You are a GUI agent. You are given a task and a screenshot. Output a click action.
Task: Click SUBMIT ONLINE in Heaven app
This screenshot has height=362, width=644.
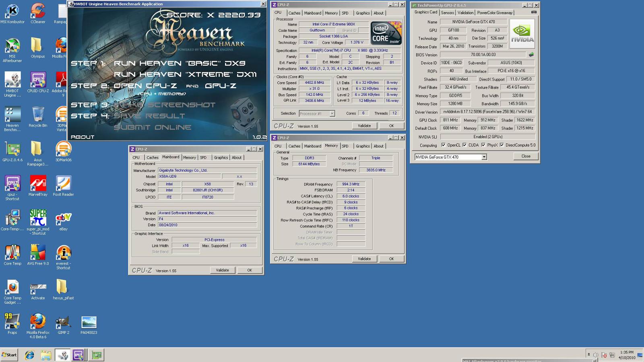[153, 127]
